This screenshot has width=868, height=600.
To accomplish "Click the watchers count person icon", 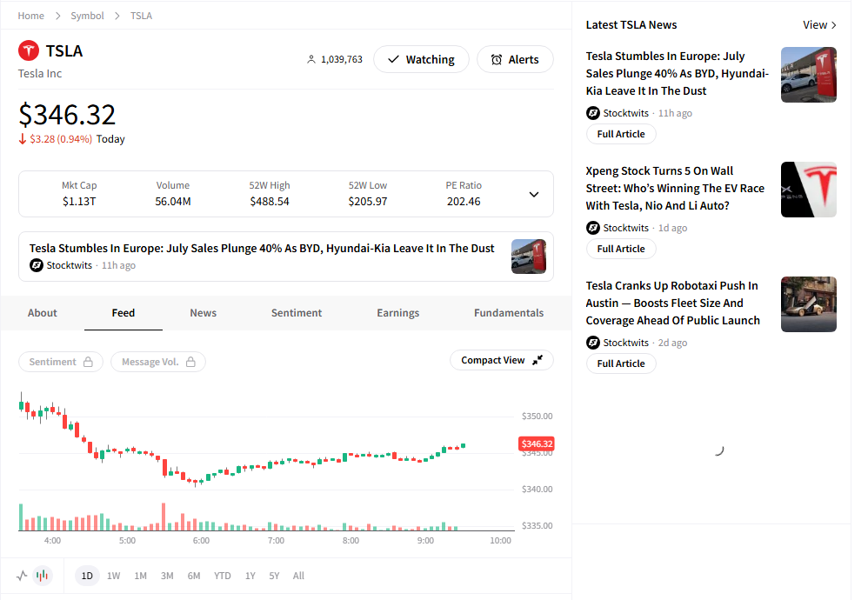I will pos(311,59).
